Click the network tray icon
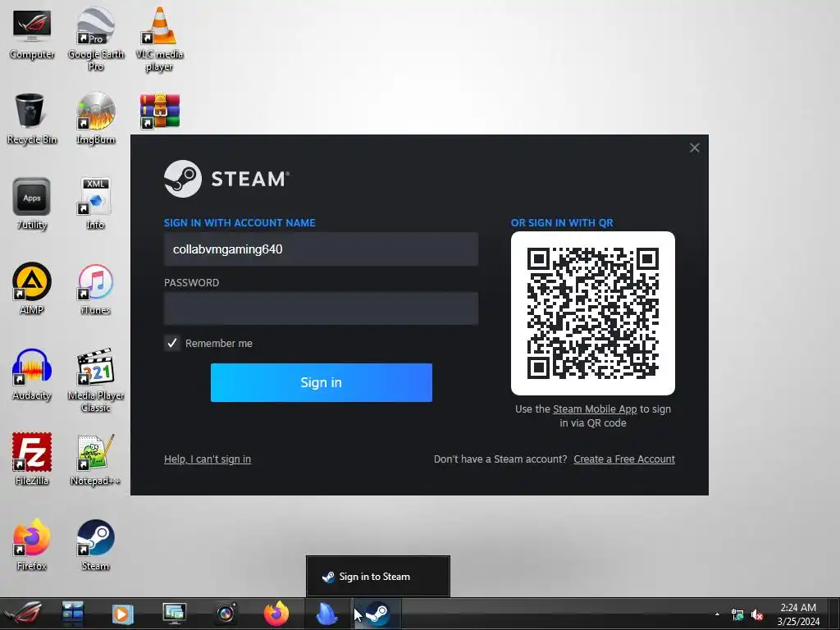The width and height of the screenshot is (840, 630). click(x=737, y=615)
